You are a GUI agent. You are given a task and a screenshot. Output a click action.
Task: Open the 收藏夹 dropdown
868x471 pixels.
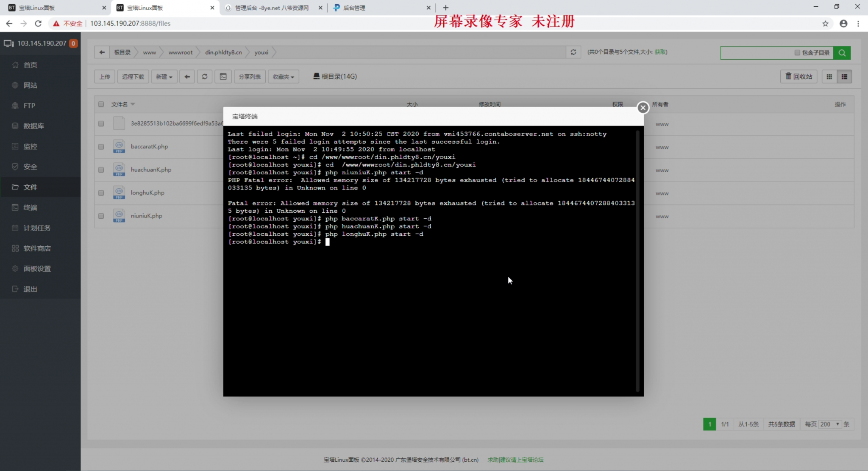pyautogui.click(x=283, y=77)
